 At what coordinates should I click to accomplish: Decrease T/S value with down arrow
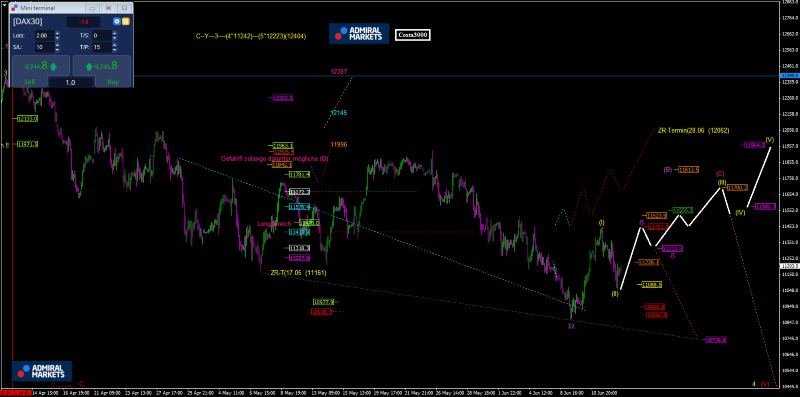pos(115,38)
